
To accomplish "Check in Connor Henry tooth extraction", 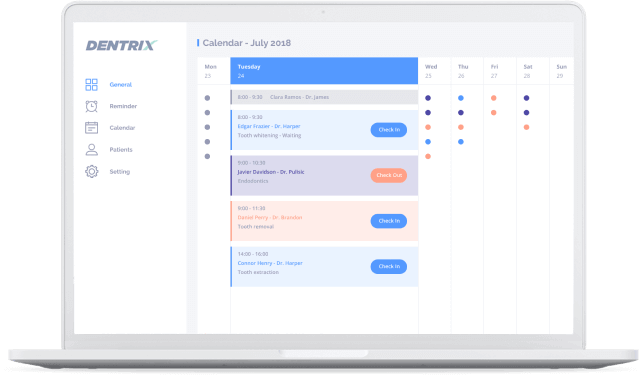I will tap(389, 266).
